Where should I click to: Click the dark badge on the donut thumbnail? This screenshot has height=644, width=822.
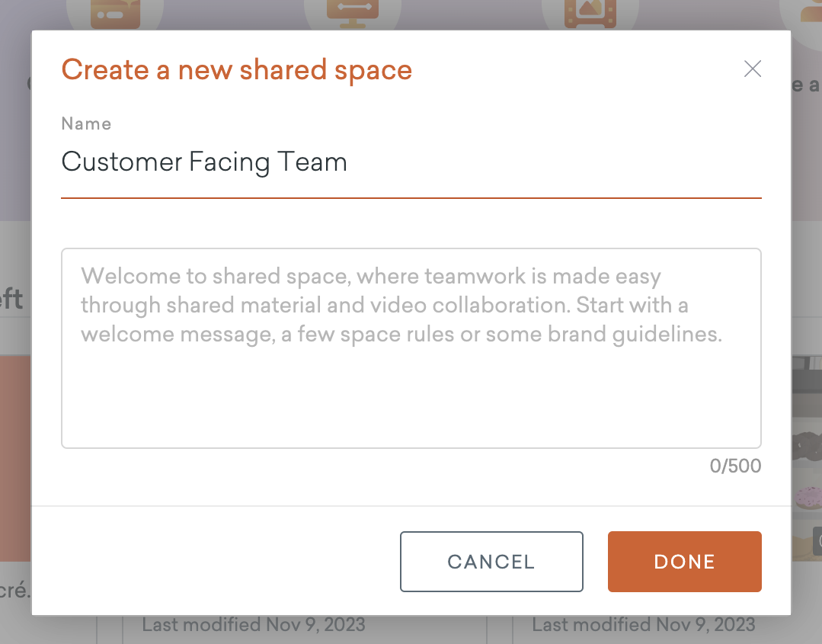click(817, 540)
